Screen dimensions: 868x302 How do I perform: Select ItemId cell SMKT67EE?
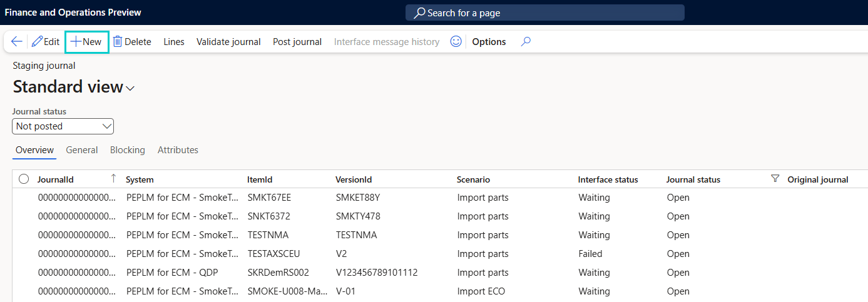pyautogui.click(x=269, y=198)
